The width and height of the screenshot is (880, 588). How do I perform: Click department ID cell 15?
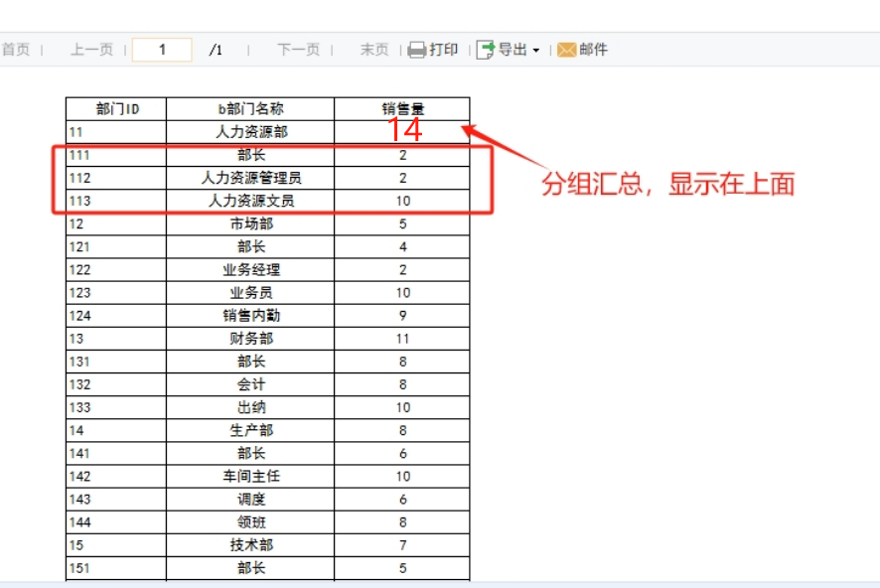[x=116, y=545]
